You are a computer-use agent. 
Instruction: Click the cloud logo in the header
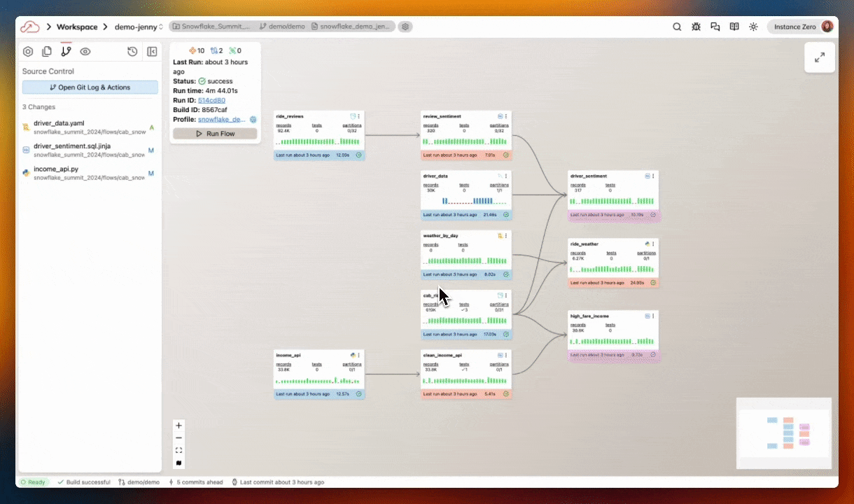point(30,27)
